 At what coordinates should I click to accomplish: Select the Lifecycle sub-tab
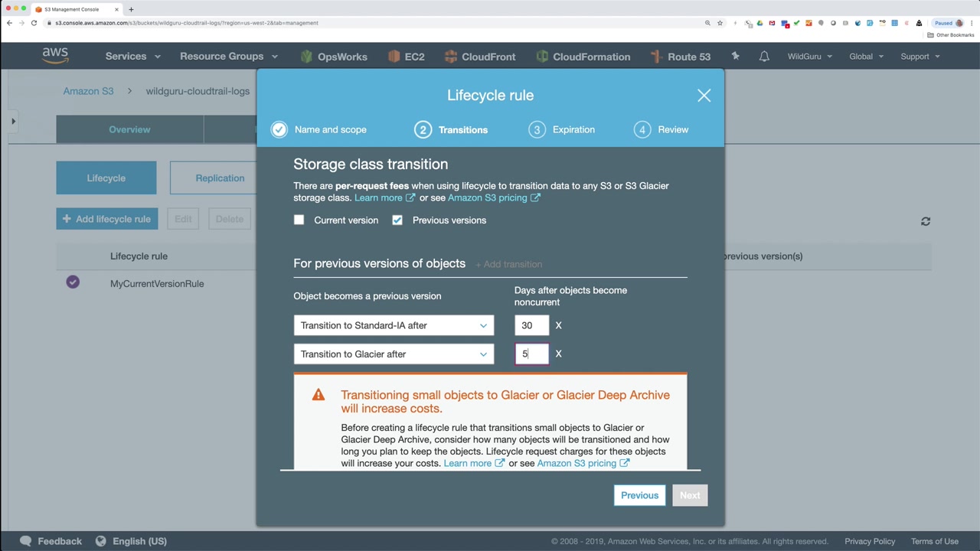(106, 178)
